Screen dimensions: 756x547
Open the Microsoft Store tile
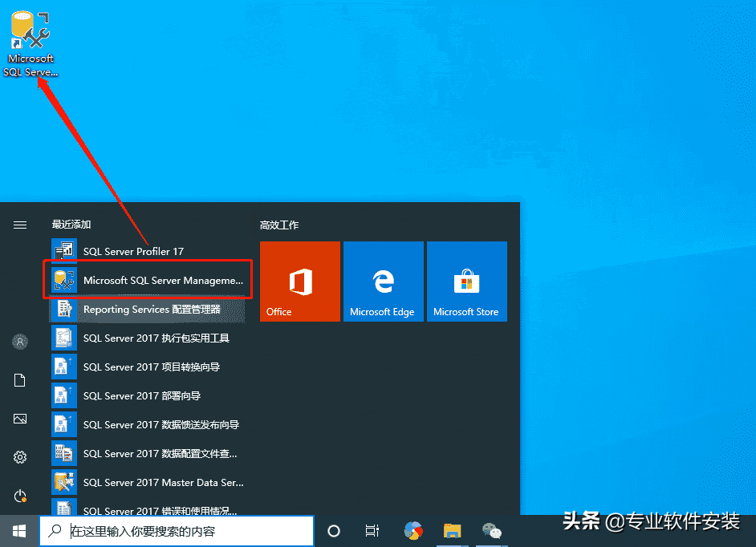pyautogui.click(x=467, y=282)
